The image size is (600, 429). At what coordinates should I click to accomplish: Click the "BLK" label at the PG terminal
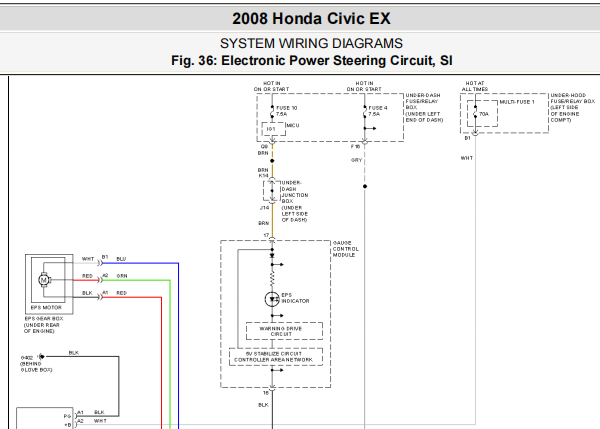point(99,412)
